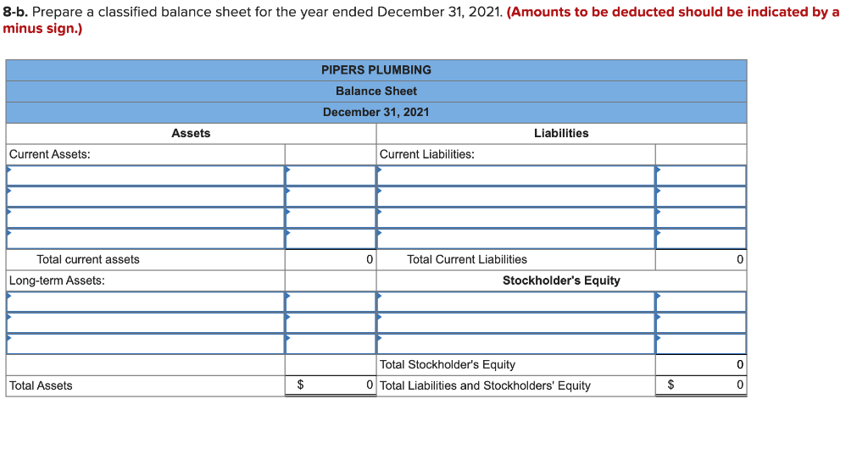This screenshot has height=471, width=868.
Task: Click the PIPERS PLUMBING title
Action: pyautogui.click(x=376, y=70)
